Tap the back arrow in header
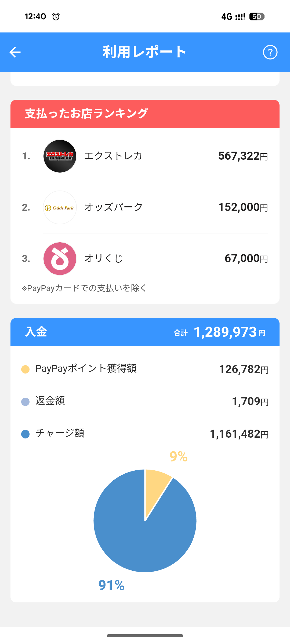The image size is (290, 644). (x=15, y=52)
